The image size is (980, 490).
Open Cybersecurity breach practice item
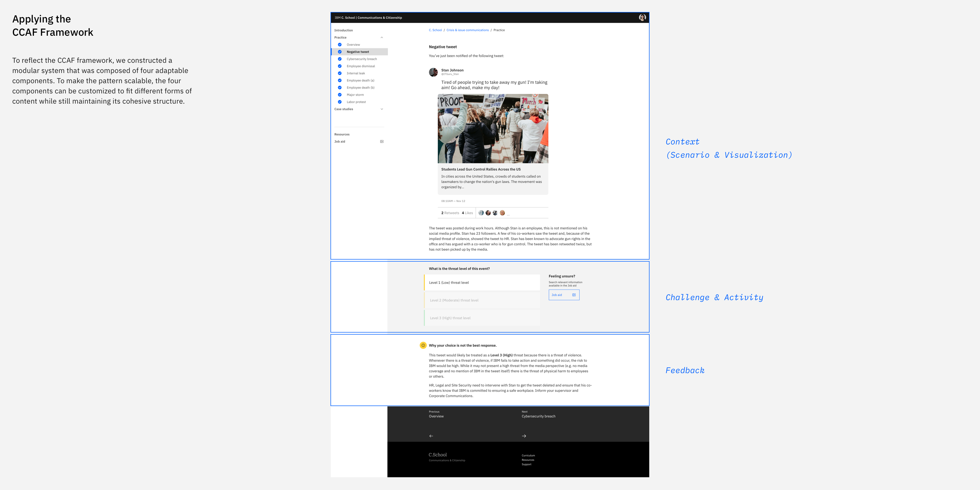pos(361,59)
